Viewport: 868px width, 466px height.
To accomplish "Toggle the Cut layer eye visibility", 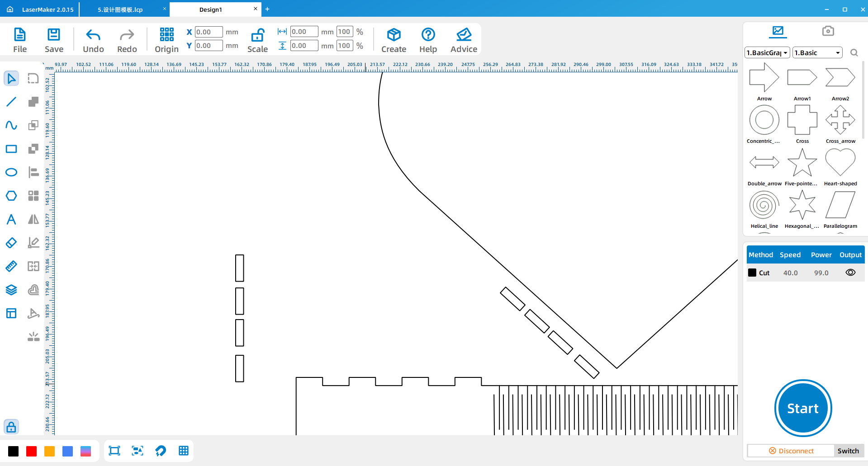I will point(850,273).
